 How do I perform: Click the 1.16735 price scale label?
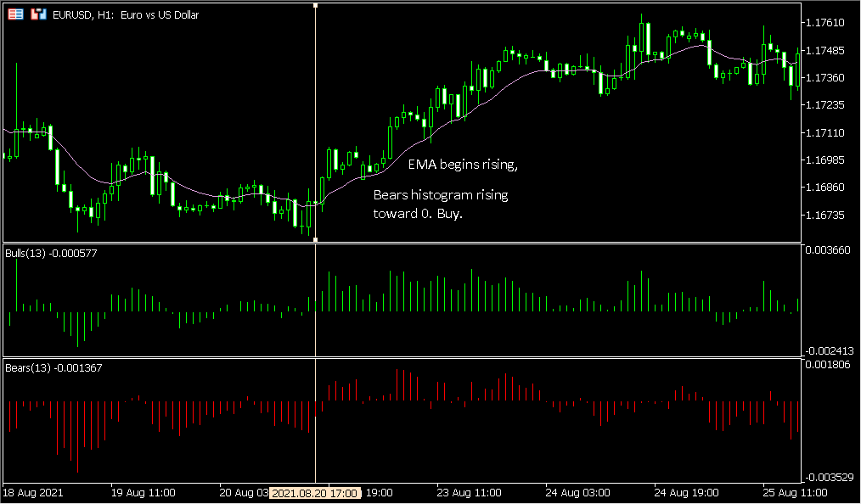coord(825,215)
